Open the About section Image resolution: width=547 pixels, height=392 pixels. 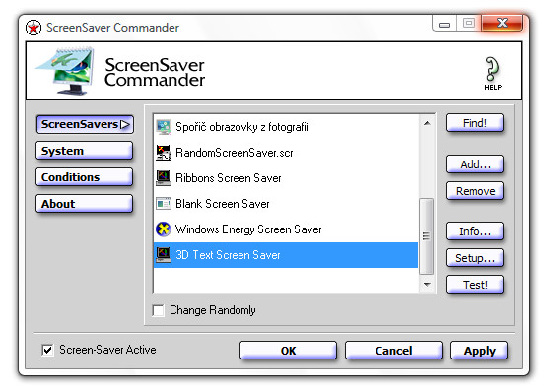coord(84,204)
